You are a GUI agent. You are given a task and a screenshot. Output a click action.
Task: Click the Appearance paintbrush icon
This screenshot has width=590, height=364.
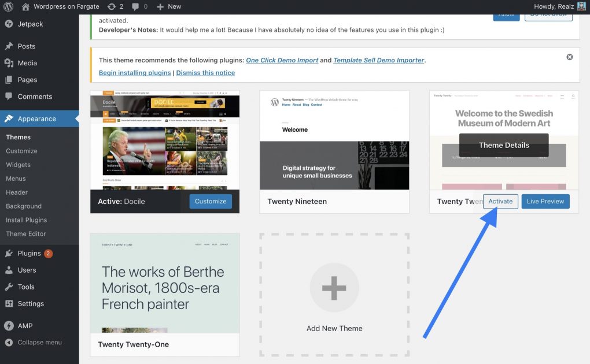pyautogui.click(x=9, y=118)
